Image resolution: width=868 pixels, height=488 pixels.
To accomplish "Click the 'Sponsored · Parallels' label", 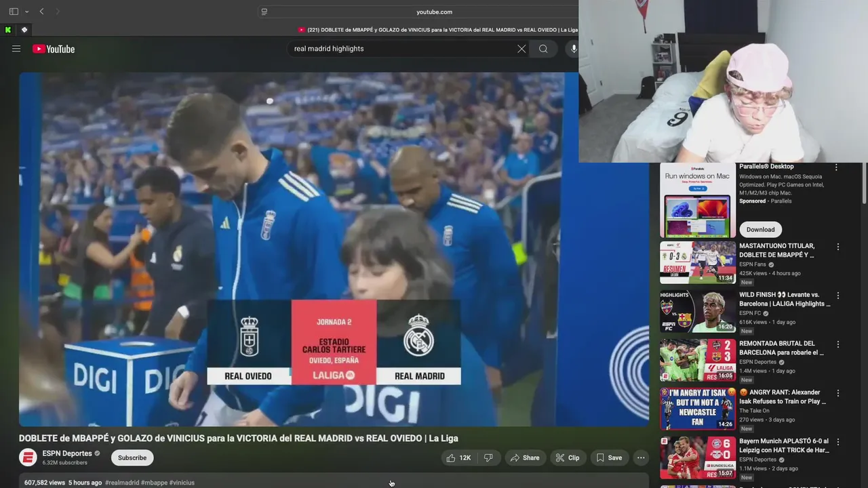I will 766,201.
